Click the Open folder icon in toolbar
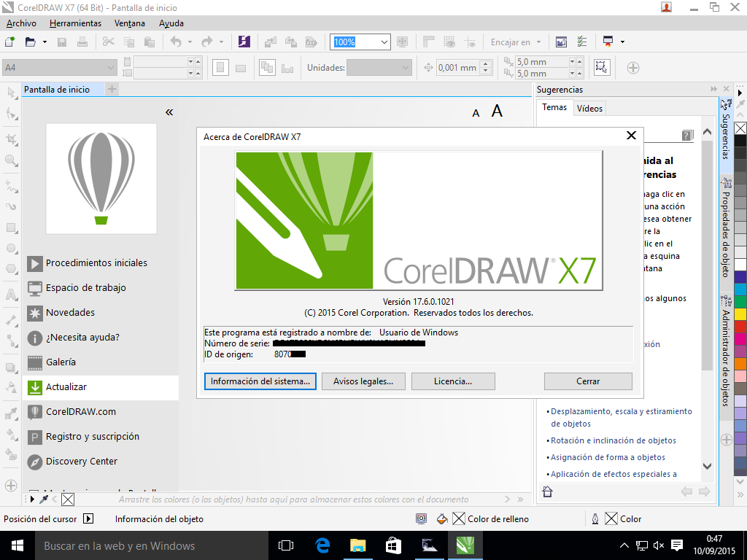Screen dimensions: 747x560 pyautogui.click(x=31, y=42)
